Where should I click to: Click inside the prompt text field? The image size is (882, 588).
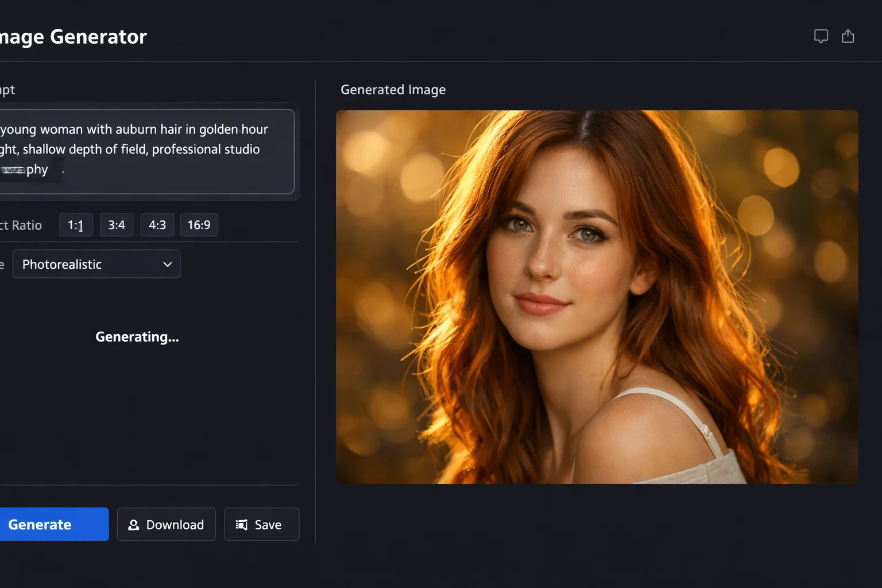[144, 149]
